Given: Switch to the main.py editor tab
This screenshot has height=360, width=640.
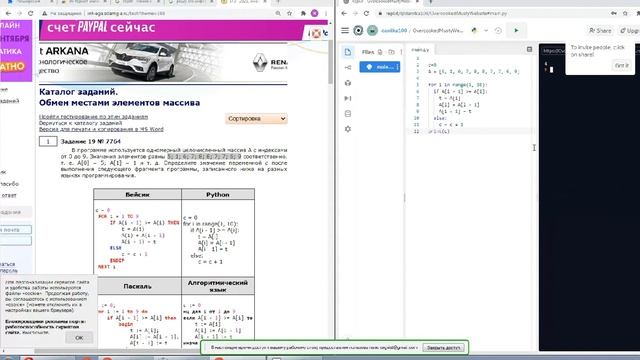Looking at the screenshot, I should [x=420, y=50].
